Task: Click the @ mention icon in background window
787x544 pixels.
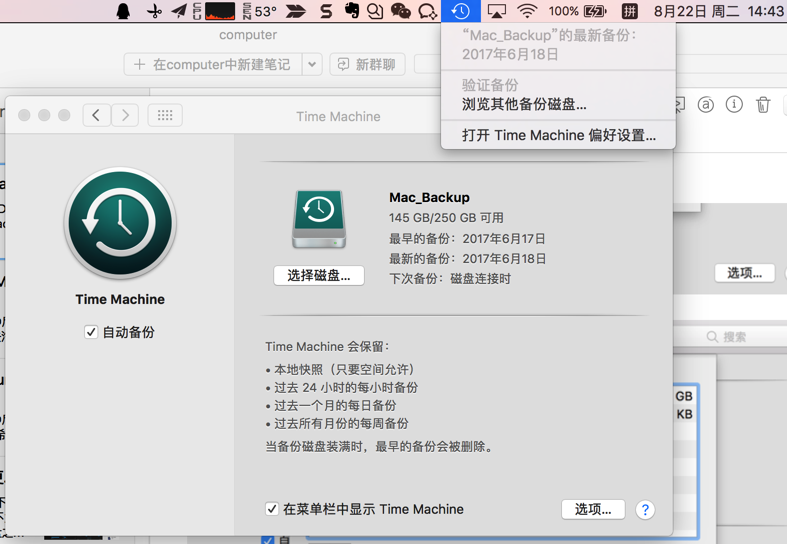Action: pyautogui.click(x=706, y=105)
